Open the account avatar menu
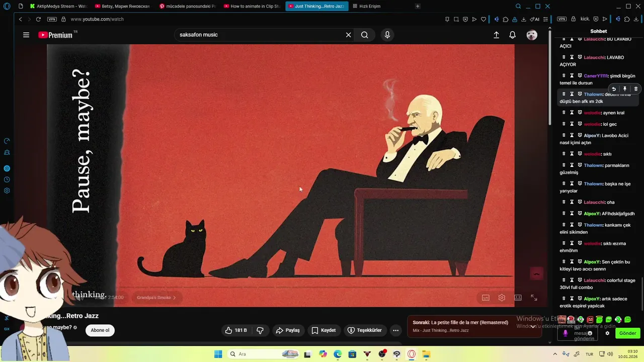This screenshot has height=362, width=644. point(532,35)
